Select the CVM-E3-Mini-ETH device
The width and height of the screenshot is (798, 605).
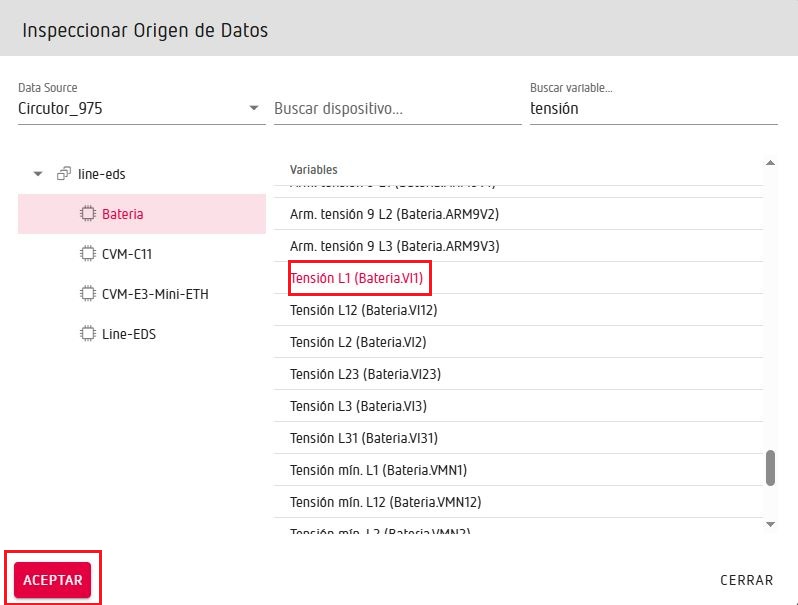[141, 294]
